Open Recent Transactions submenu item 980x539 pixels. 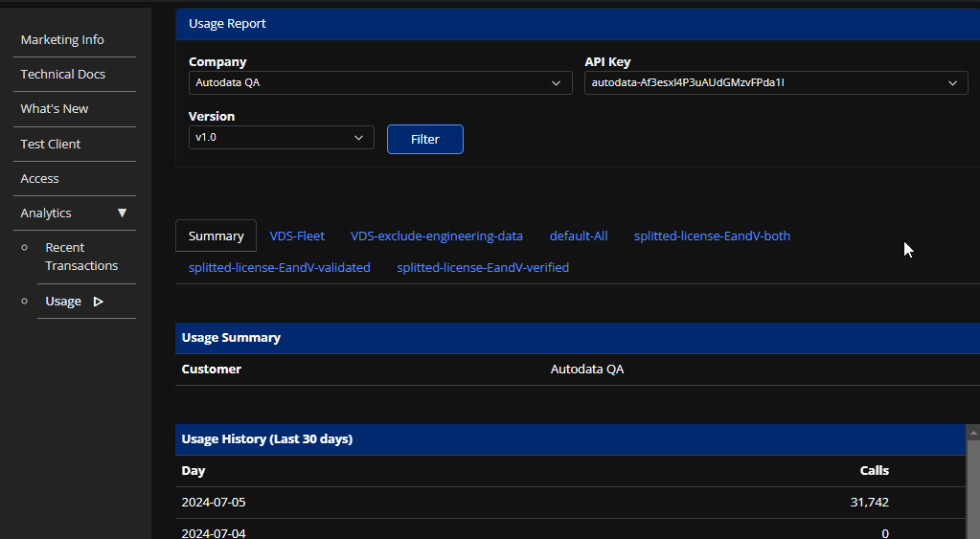(x=81, y=257)
